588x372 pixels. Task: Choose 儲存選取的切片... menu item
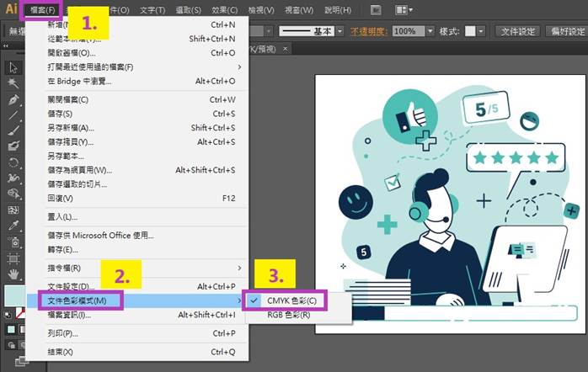(x=136, y=184)
